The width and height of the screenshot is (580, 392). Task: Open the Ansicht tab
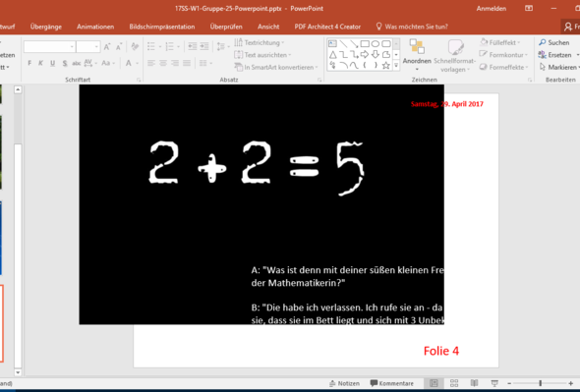(268, 27)
